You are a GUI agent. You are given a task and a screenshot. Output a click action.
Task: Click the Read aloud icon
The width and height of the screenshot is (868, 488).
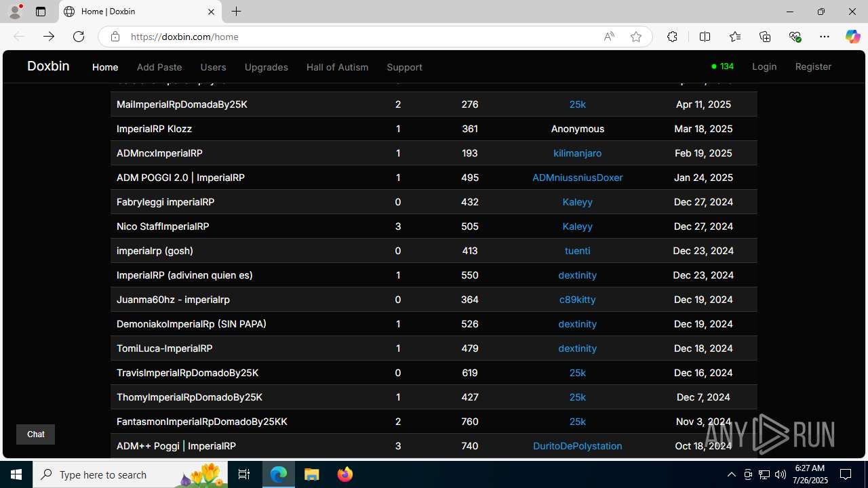609,37
